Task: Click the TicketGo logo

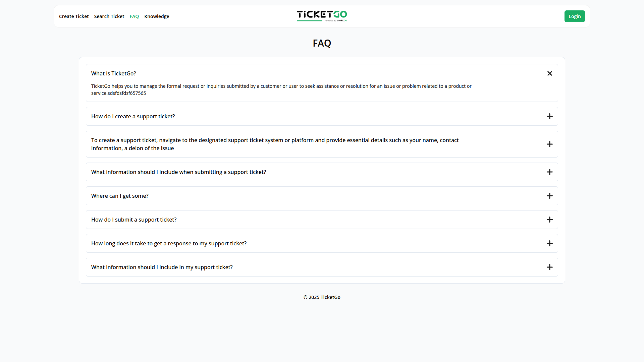Action: point(322,16)
